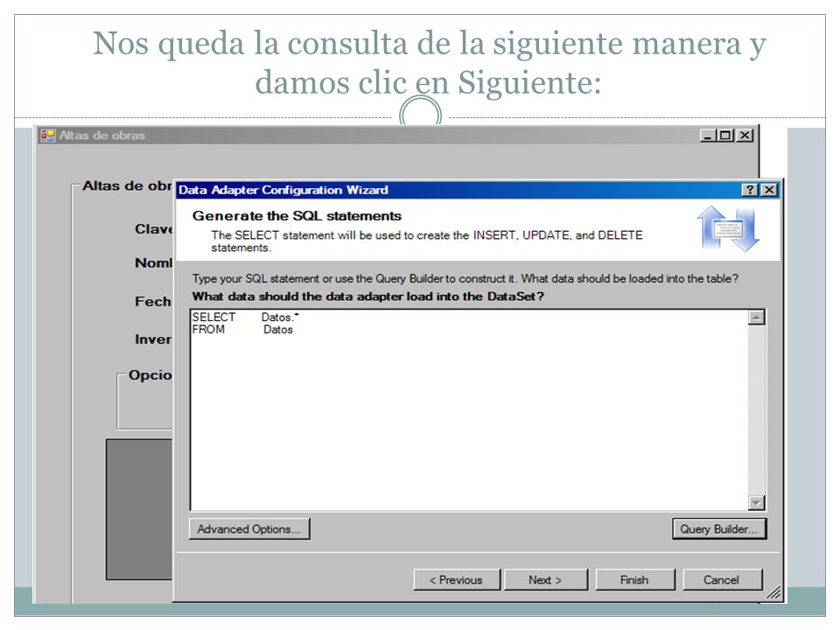Viewport: 840px width, 630px height.
Task: Click the 'Generate the SQL statements' heading
Action: tap(297, 216)
